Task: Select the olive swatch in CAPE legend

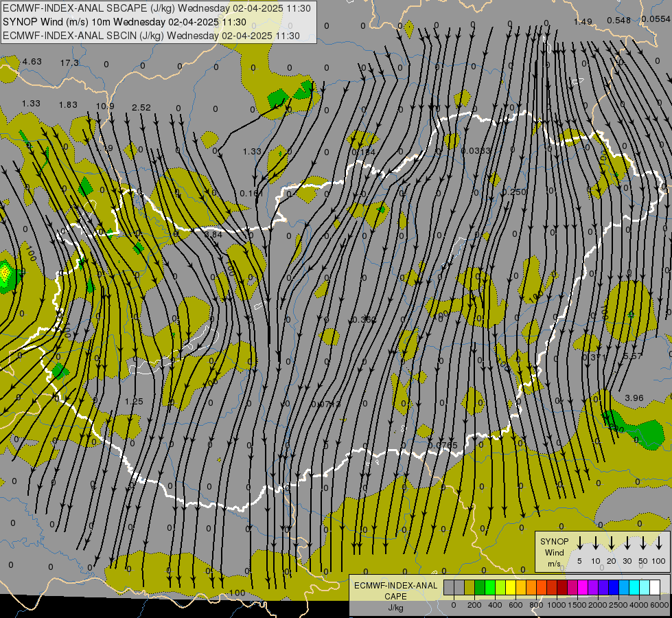Action: pos(470,587)
